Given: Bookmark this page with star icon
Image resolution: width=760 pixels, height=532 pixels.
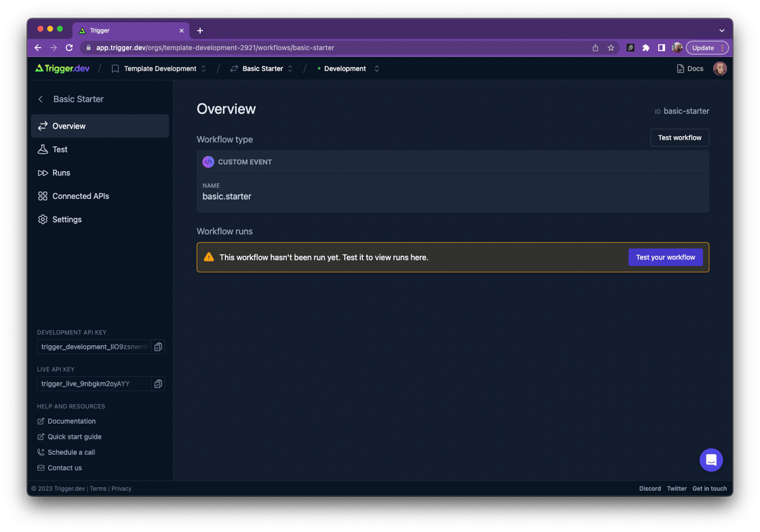Looking at the screenshot, I should click(611, 47).
